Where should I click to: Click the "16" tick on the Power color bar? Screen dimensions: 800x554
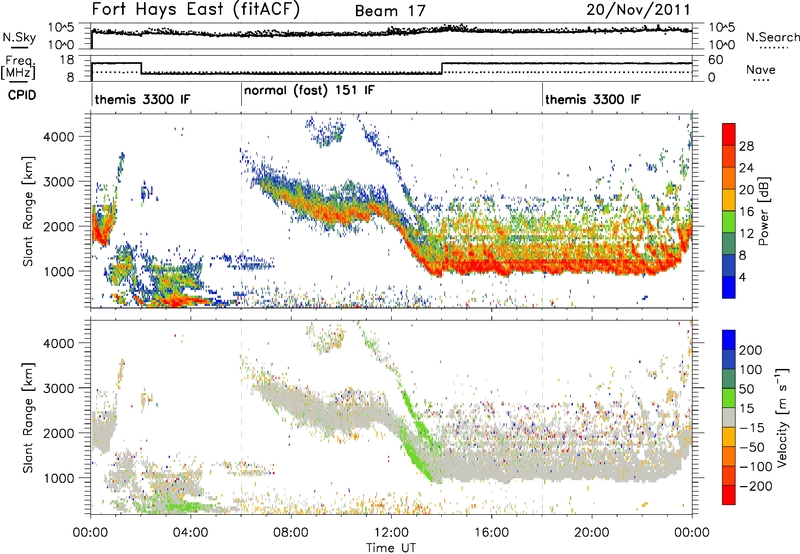[746, 212]
